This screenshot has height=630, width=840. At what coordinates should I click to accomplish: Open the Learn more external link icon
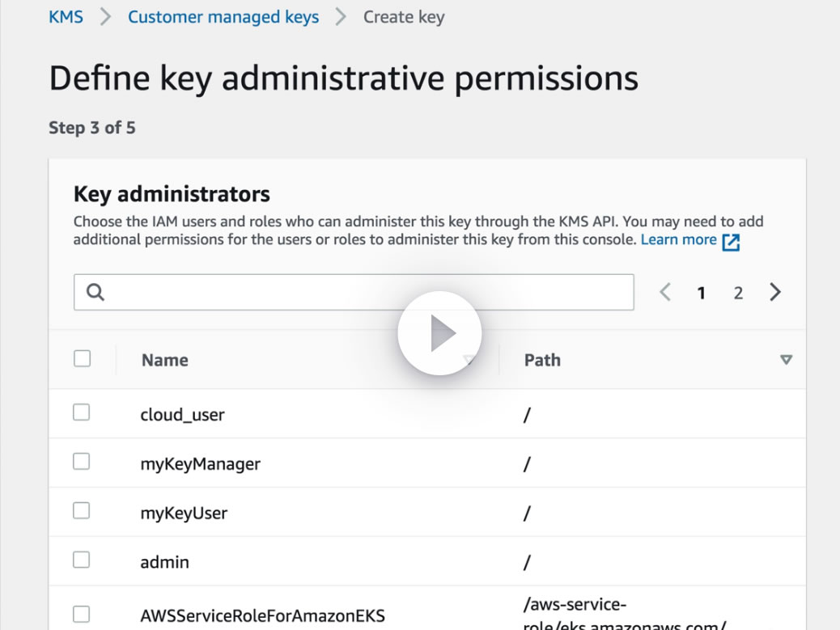point(731,242)
